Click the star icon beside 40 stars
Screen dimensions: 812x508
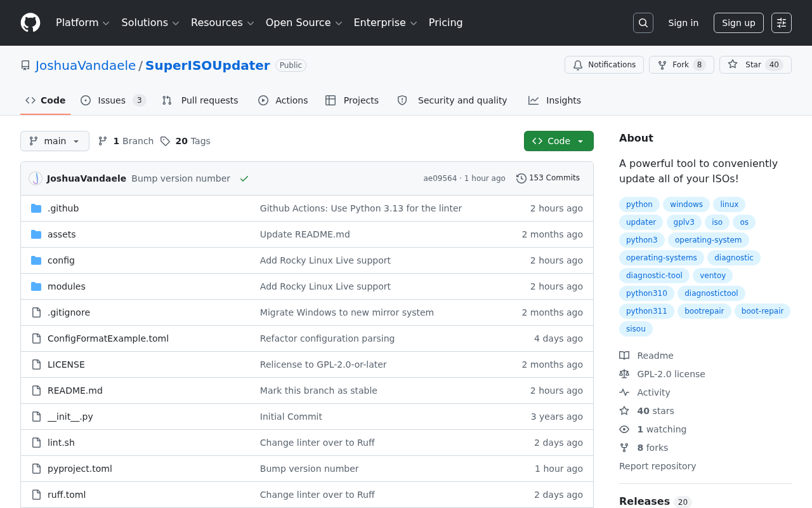[624, 411]
